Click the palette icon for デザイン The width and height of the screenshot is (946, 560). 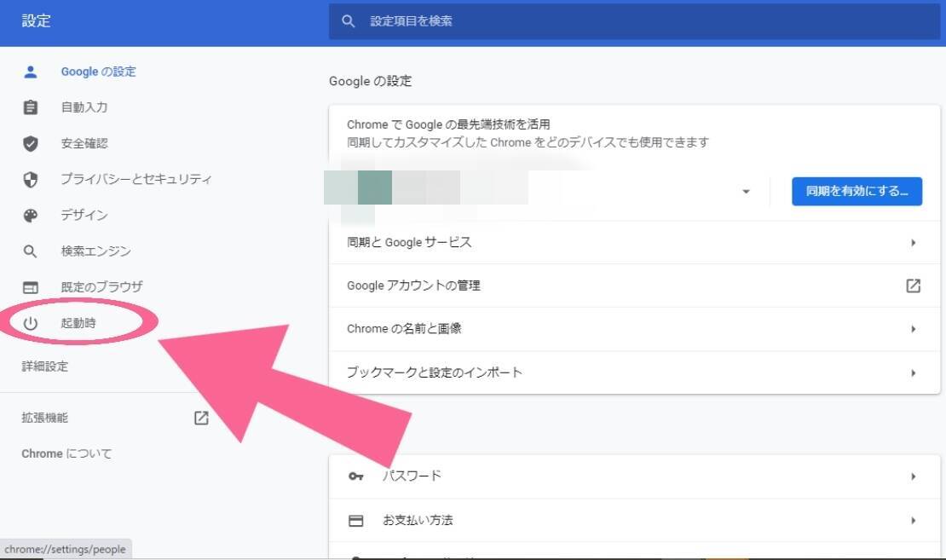[x=31, y=215]
